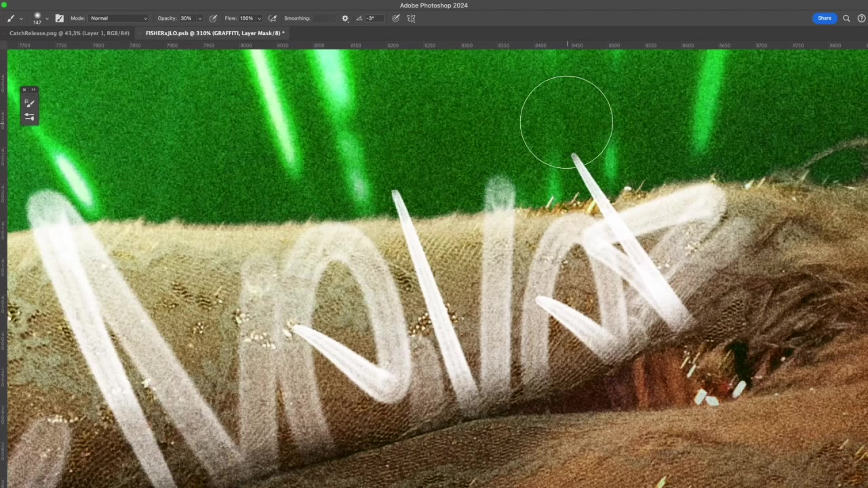Click the brush angle field showing -3°
Image resolution: width=868 pixels, height=488 pixels.
tap(374, 18)
